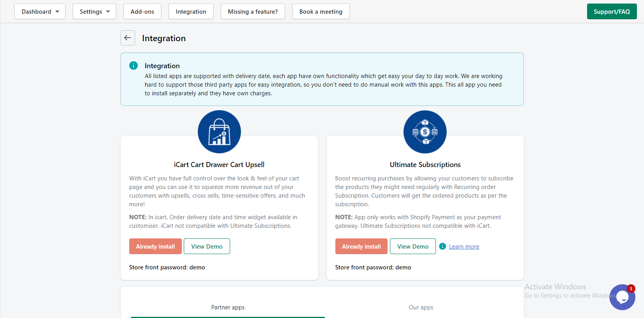Click the iCart Cart Drawer Cart Upsell title
The width and height of the screenshot is (644, 318).
(x=219, y=165)
